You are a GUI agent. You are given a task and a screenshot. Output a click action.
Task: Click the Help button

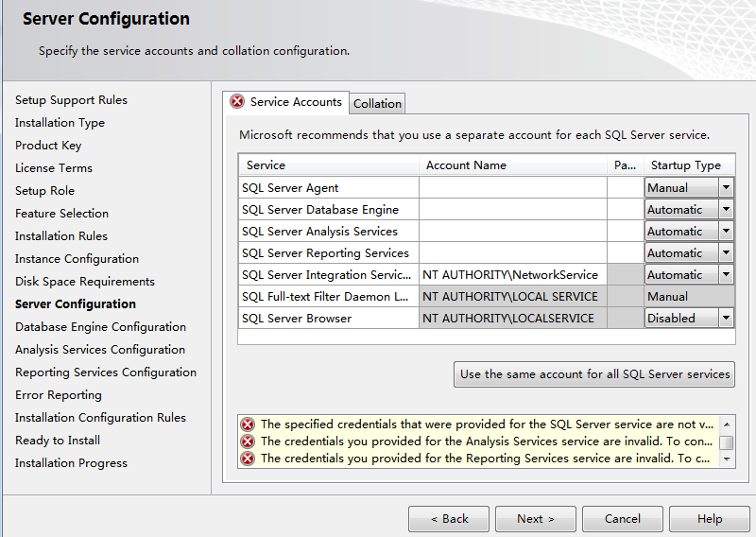(710, 519)
